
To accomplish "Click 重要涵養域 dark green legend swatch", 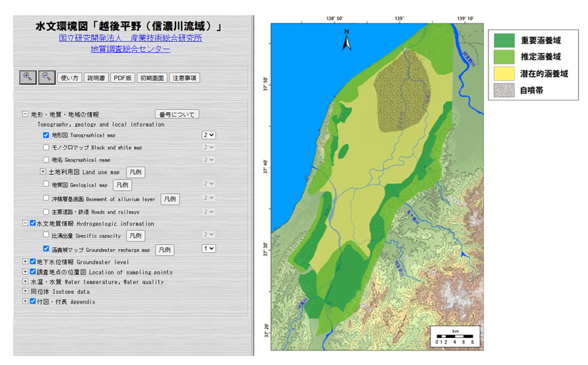I will click(x=504, y=41).
